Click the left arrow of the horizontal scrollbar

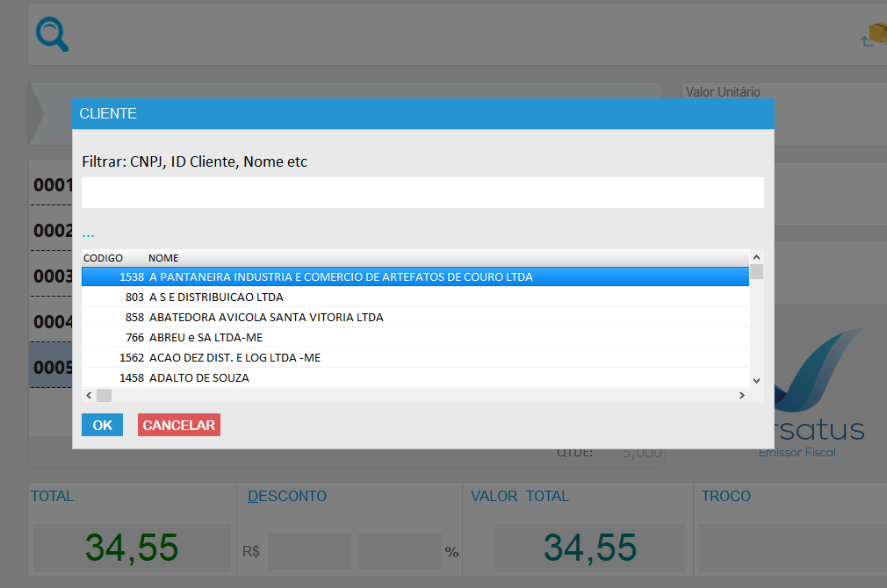[89, 396]
